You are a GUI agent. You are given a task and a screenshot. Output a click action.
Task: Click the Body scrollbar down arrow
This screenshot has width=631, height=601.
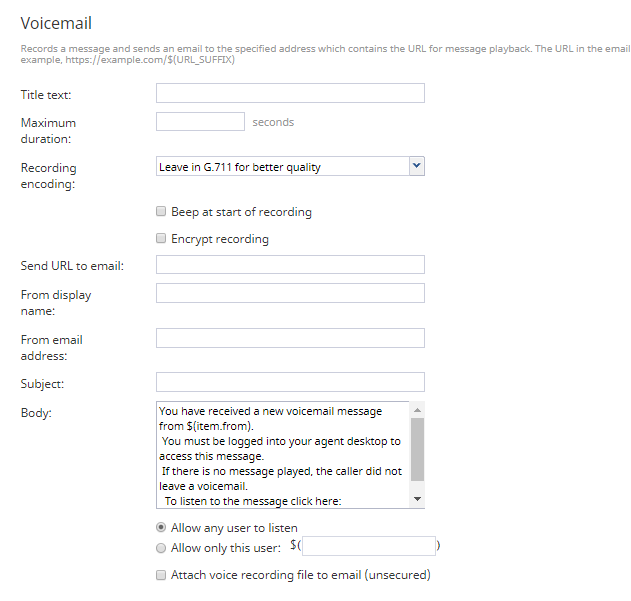417,499
